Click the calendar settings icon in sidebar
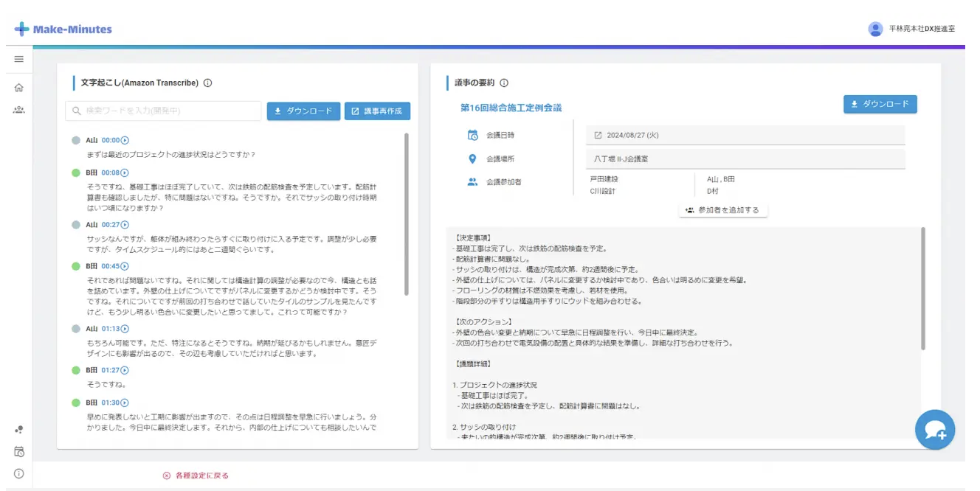980x491 pixels. [x=18, y=452]
